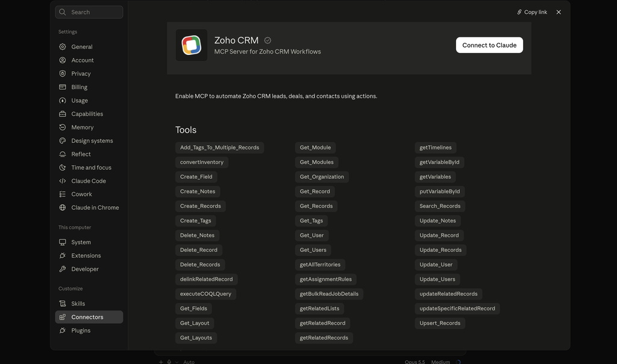This screenshot has height=364, width=617.
Task: Select the Create_Tags tool chip
Action: click(x=196, y=221)
